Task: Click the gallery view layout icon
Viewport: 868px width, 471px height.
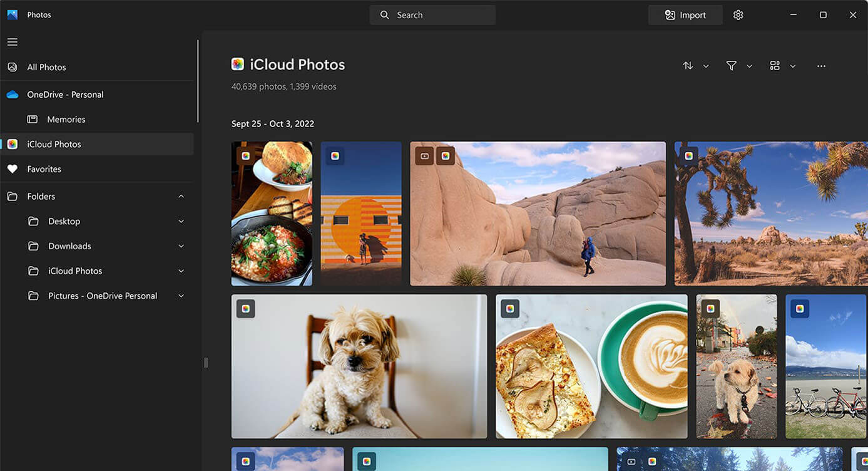Action: 775,66
